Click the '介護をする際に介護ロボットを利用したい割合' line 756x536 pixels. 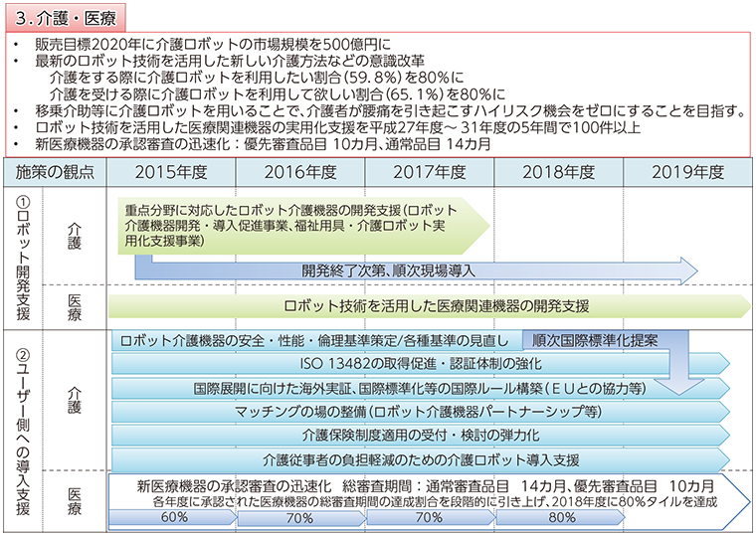point(257,78)
